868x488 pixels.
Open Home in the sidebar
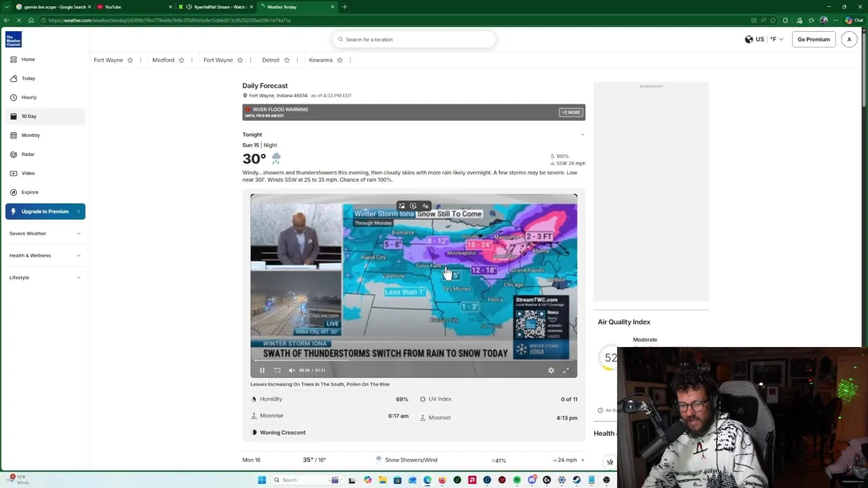[45, 59]
